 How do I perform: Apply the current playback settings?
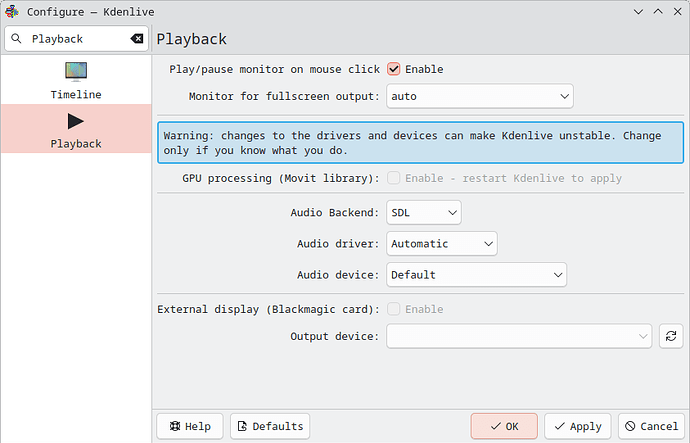point(578,426)
